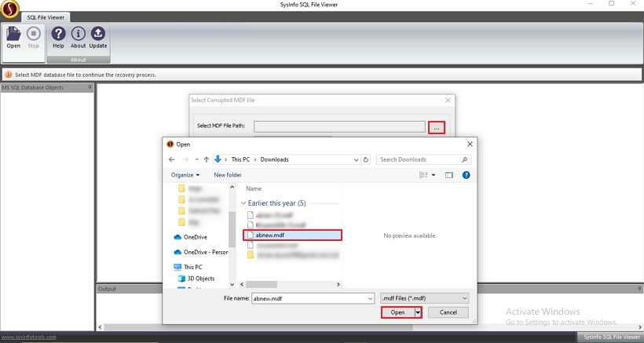Click navigation pane scroll down arrow
The height and width of the screenshot is (343, 644).
point(232,284)
